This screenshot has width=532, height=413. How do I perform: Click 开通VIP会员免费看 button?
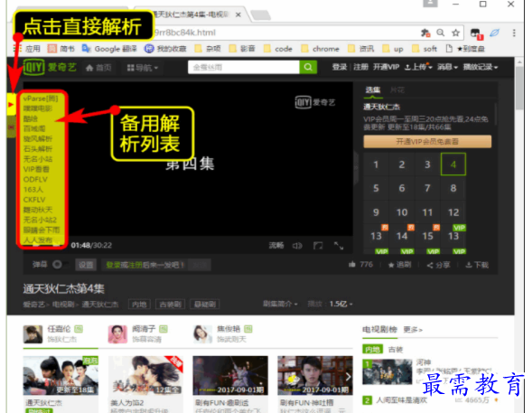click(427, 142)
